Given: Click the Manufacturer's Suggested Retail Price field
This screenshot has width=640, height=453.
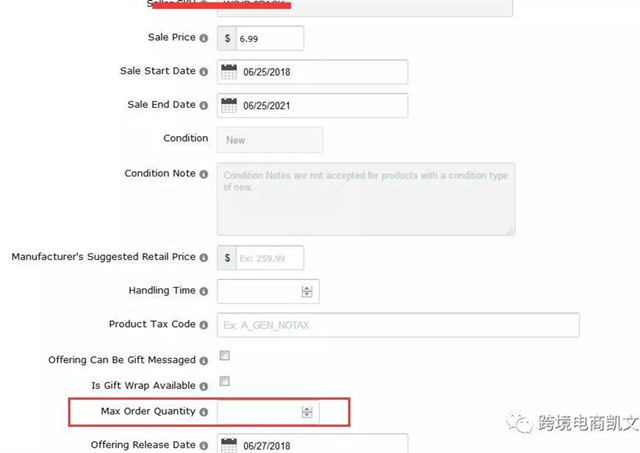Looking at the screenshot, I should coord(268,257).
